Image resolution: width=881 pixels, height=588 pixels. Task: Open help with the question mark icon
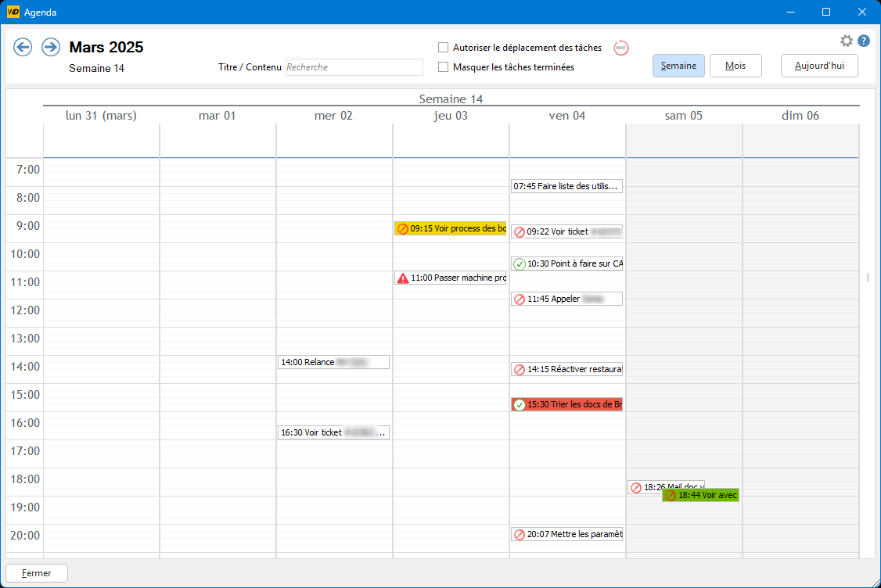[864, 41]
